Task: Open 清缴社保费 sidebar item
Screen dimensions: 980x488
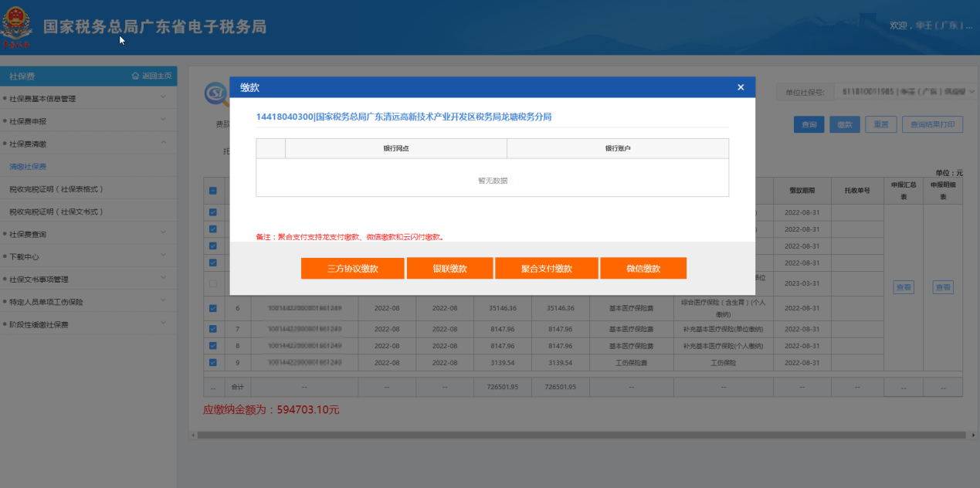Action: (x=28, y=167)
